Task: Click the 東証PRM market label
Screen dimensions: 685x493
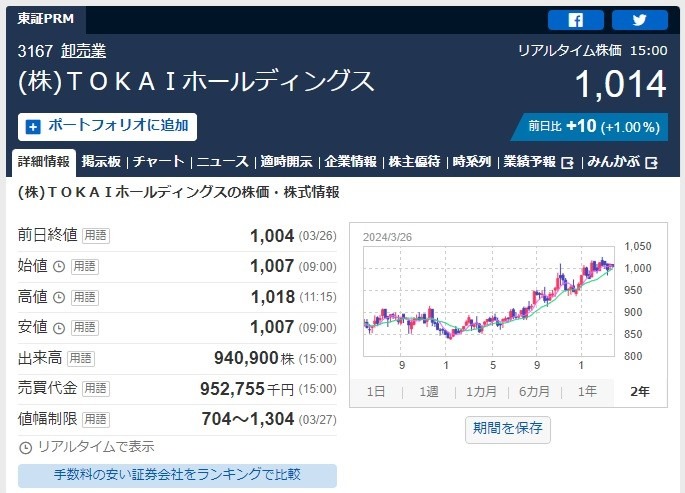Action: coord(46,19)
